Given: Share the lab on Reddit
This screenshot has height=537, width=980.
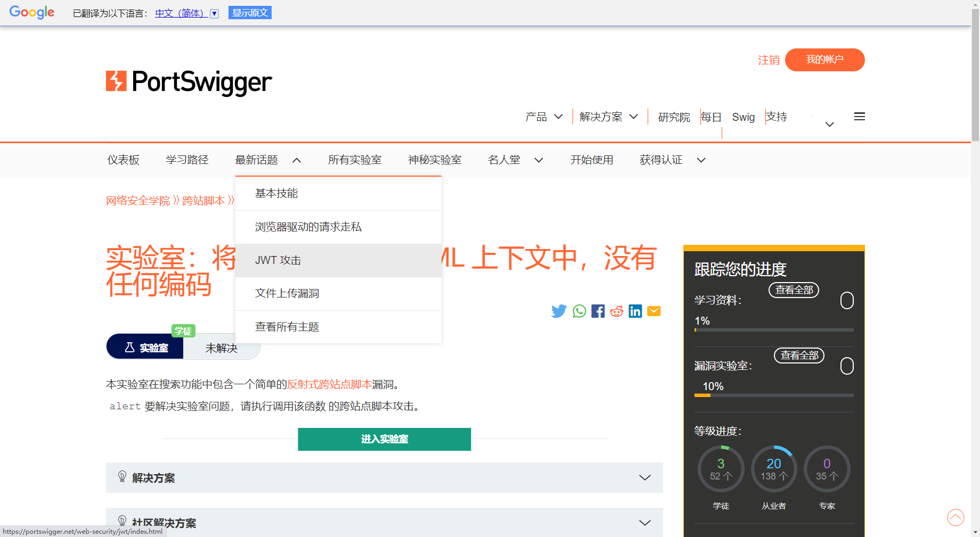Looking at the screenshot, I should coord(616,311).
